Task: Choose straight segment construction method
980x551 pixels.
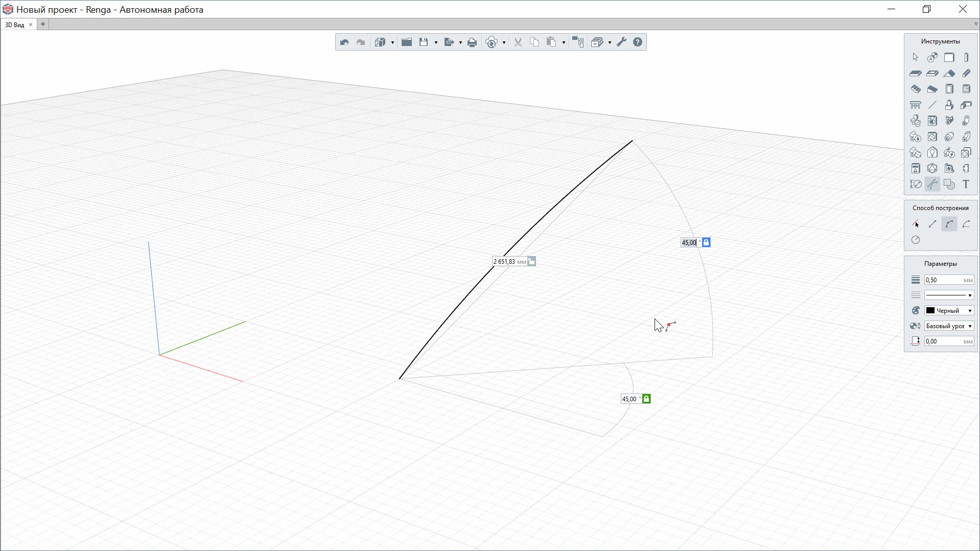Action: [932, 224]
